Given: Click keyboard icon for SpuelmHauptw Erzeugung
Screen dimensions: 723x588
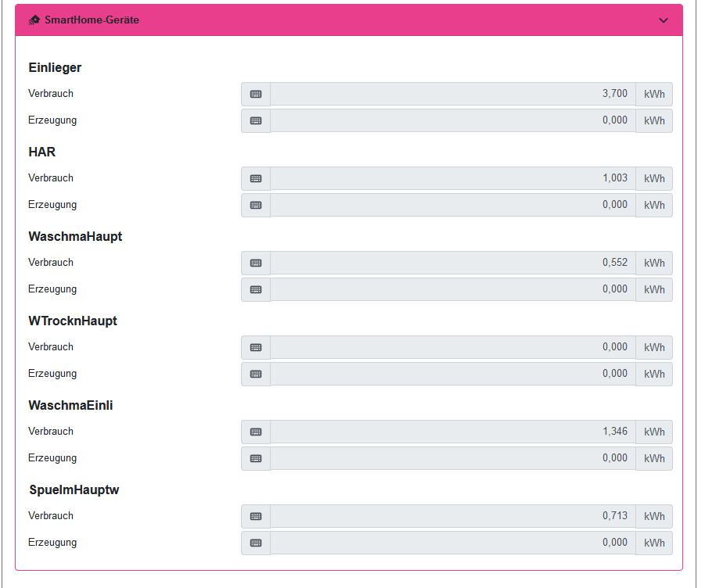Looking at the screenshot, I should tap(256, 543).
